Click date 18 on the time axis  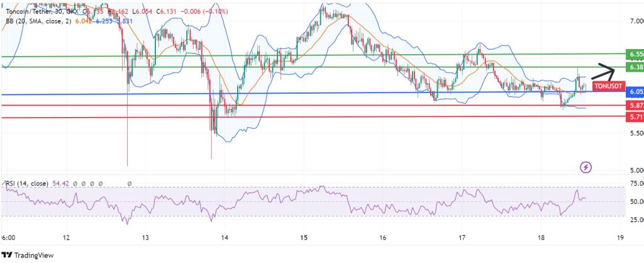[541, 238]
